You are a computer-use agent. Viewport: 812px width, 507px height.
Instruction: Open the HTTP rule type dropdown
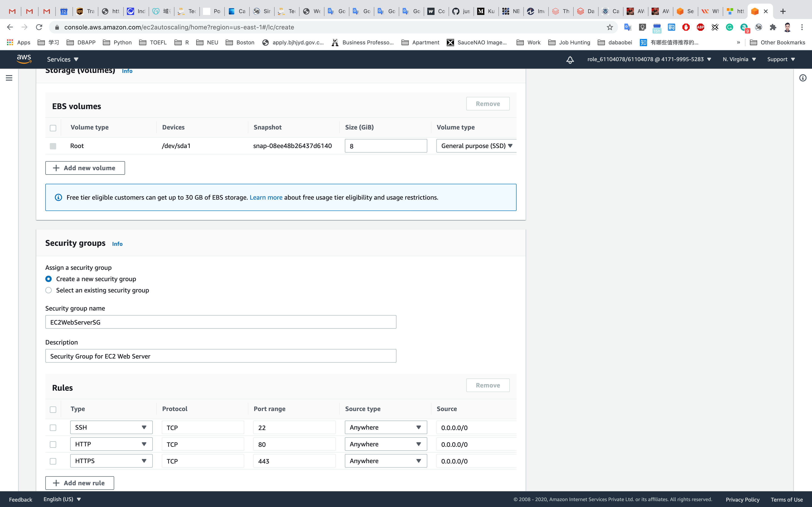pos(111,444)
